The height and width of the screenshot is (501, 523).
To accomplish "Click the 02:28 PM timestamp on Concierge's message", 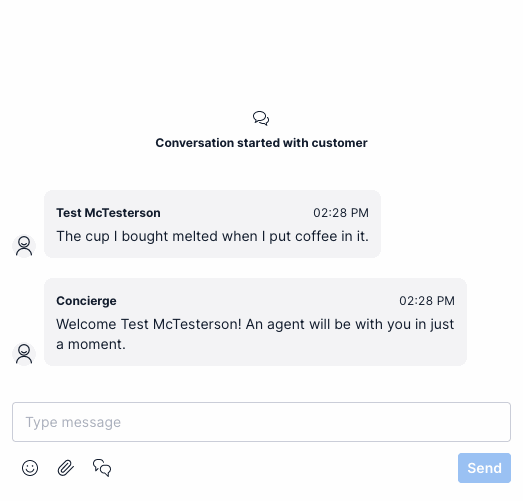I will pos(427,301).
